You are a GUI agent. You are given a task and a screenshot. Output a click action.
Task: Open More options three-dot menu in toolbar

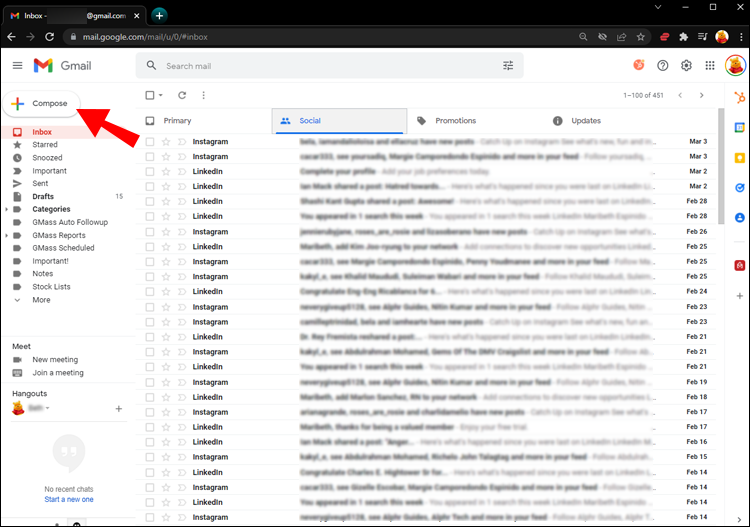coord(204,95)
